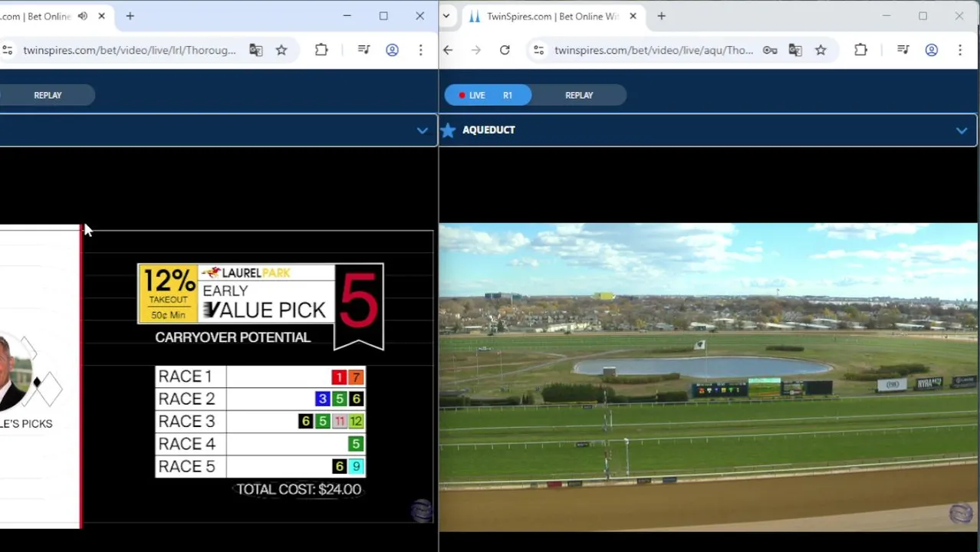The image size is (980, 552).
Task: View site info icon in left address bar
Action: click(x=7, y=50)
